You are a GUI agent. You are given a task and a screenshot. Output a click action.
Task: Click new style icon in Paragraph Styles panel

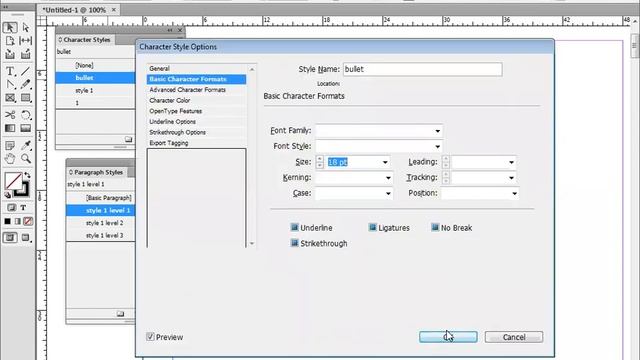pyautogui.click(x=120, y=313)
